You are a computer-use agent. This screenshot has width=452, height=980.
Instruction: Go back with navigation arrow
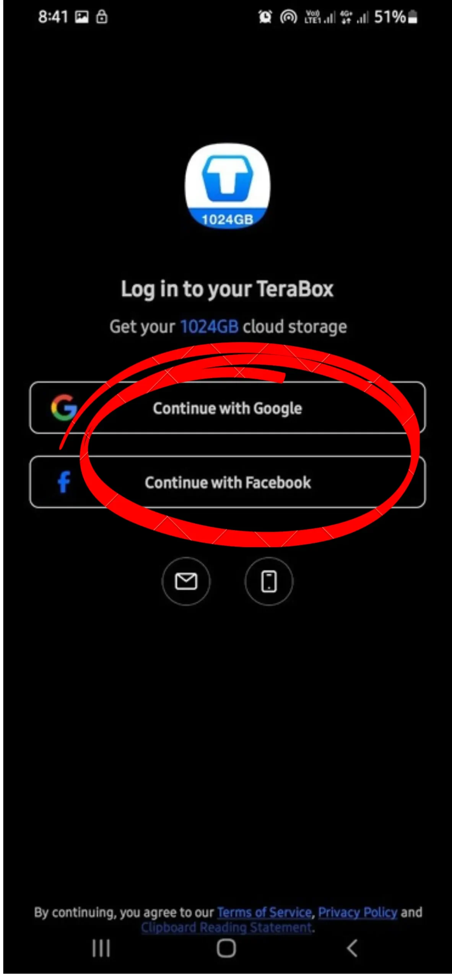pyautogui.click(x=352, y=948)
